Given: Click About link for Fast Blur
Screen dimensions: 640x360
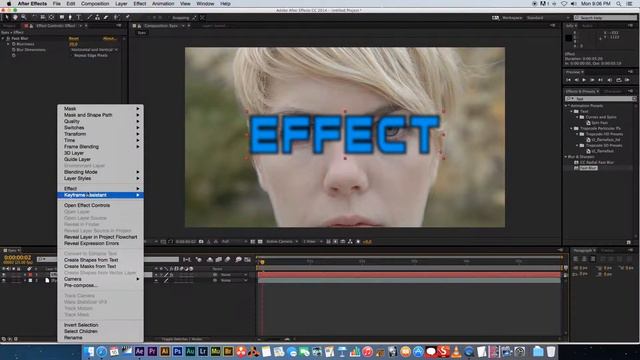Looking at the screenshot, I should (109, 38).
